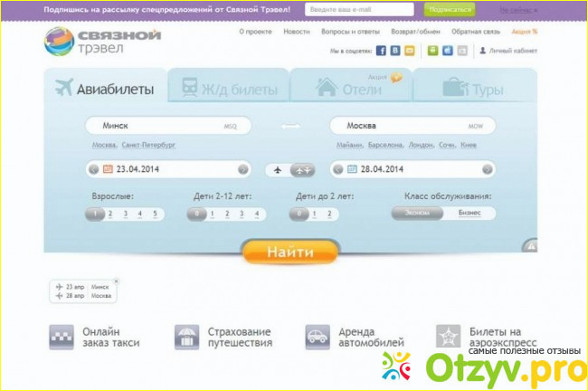588x391 pixels.
Task: Click the online taxi order icon
Action: 62,338
